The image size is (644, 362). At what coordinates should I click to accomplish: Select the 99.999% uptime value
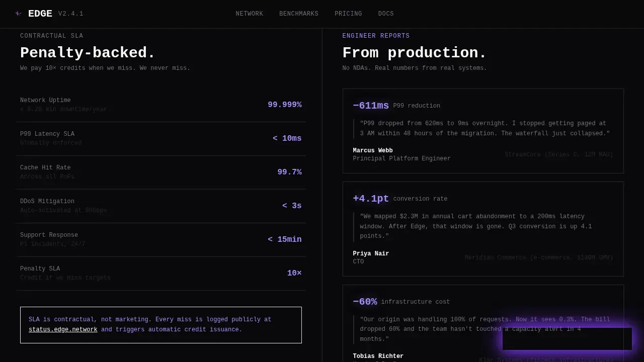(285, 105)
